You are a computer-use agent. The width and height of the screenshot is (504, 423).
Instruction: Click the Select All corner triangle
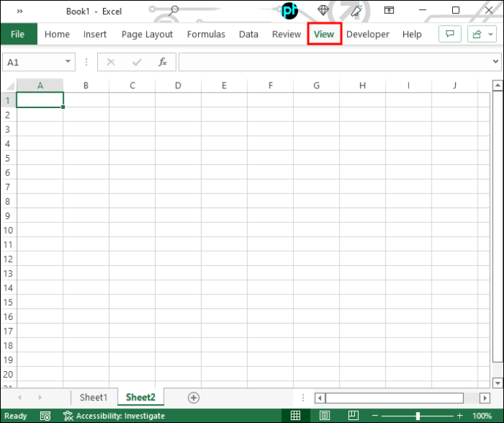[x=9, y=85]
